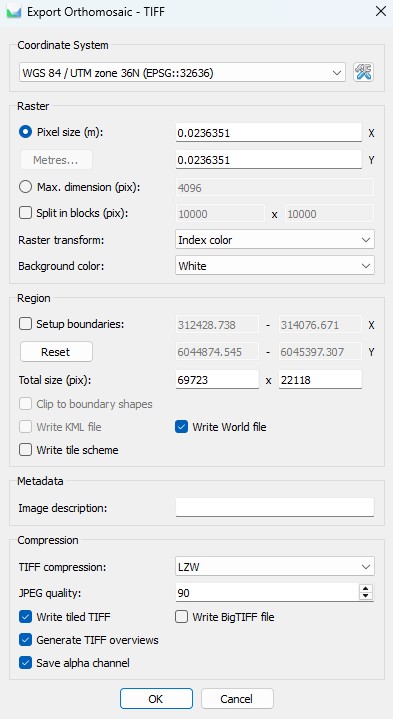
Task: Click the JPEG quality value field
Action: 267,593
